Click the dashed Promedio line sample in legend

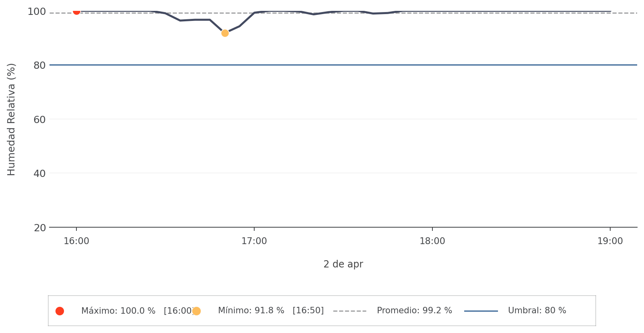click(350, 311)
